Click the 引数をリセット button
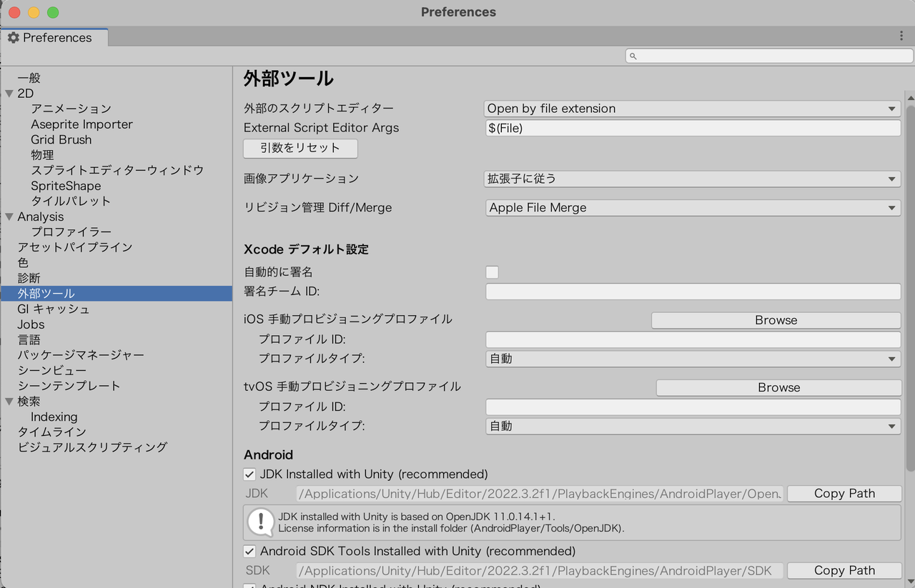The height and width of the screenshot is (588, 915). pyautogui.click(x=300, y=148)
